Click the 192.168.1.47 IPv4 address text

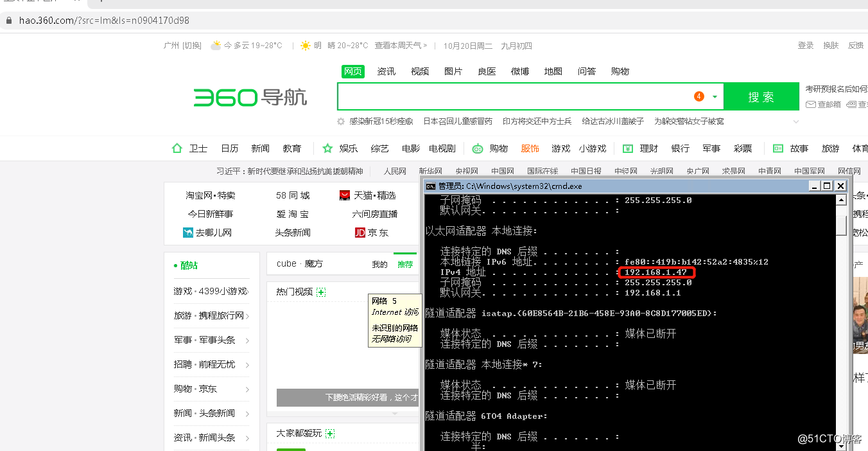(655, 272)
